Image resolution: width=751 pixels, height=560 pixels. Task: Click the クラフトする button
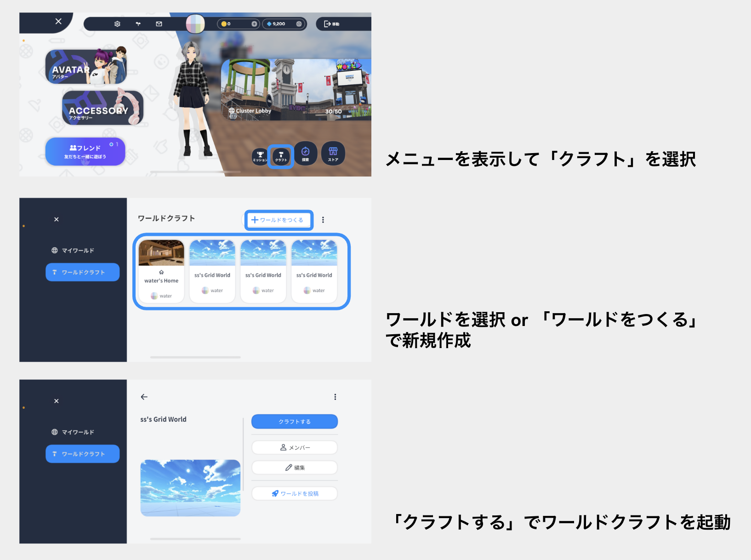(x=294, y=421)
